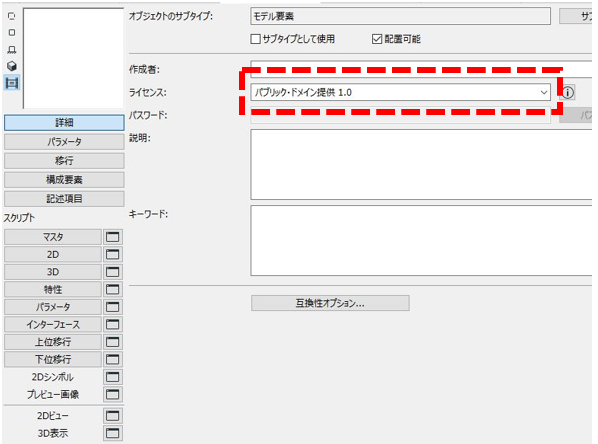Open the 上位移行 script
The height and width of the screenshot is (444, 598).
(x=53, y=342)
